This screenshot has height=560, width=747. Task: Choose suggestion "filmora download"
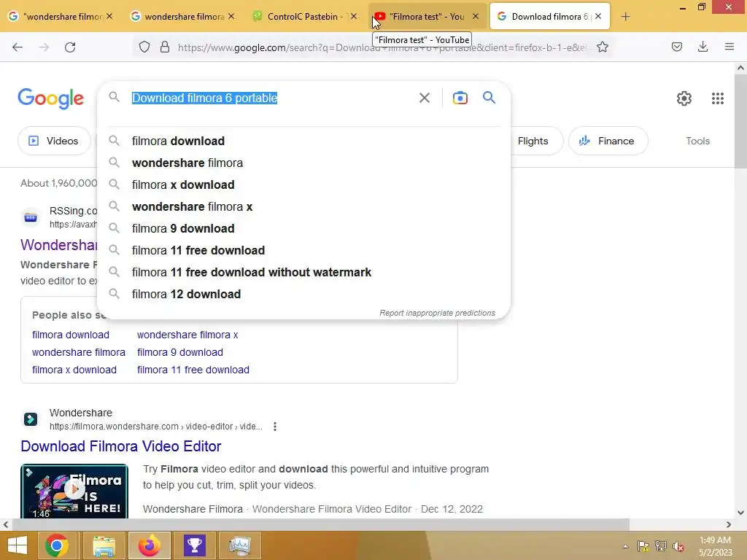303,141
